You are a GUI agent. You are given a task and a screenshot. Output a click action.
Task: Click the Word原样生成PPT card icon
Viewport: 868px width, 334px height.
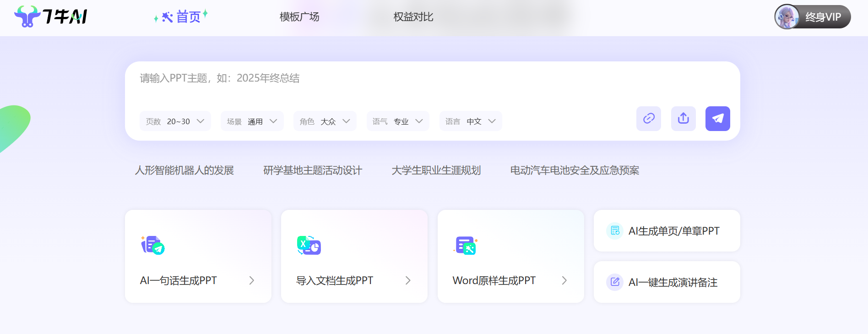pos(466,246)
